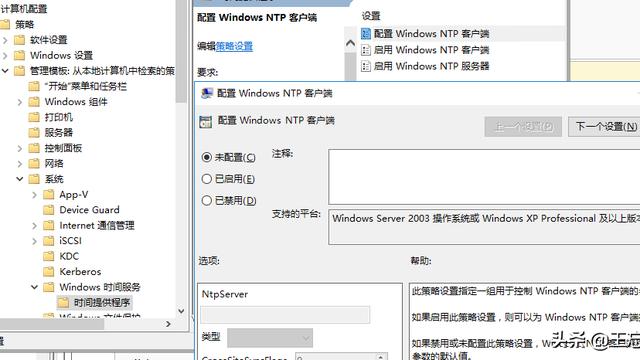Click the 服务器 folder icon
This screenshot has width=640, height=360.
tap(34, 133)
